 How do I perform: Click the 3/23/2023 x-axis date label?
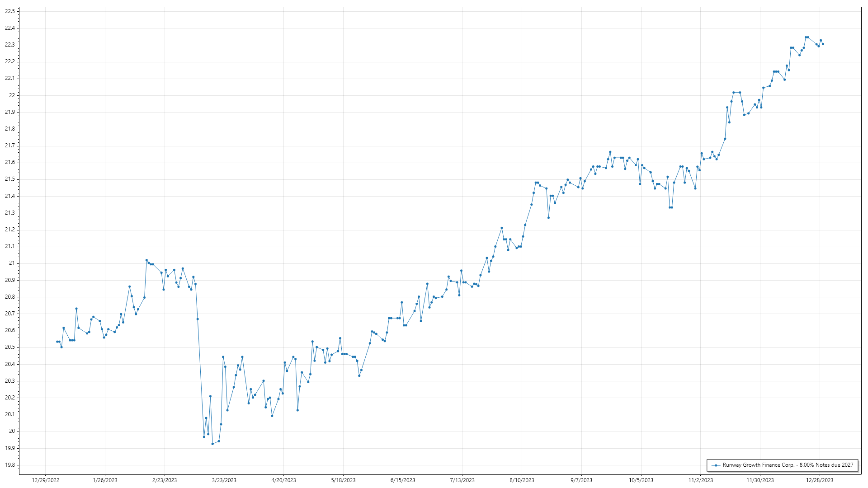[x=224, y=480]
